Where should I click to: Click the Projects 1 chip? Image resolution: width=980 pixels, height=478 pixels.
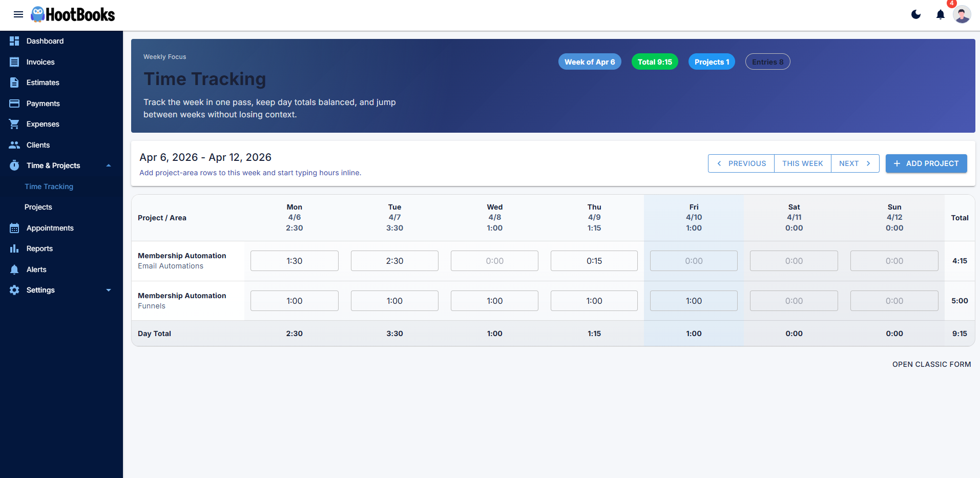[x=712, y=61]
